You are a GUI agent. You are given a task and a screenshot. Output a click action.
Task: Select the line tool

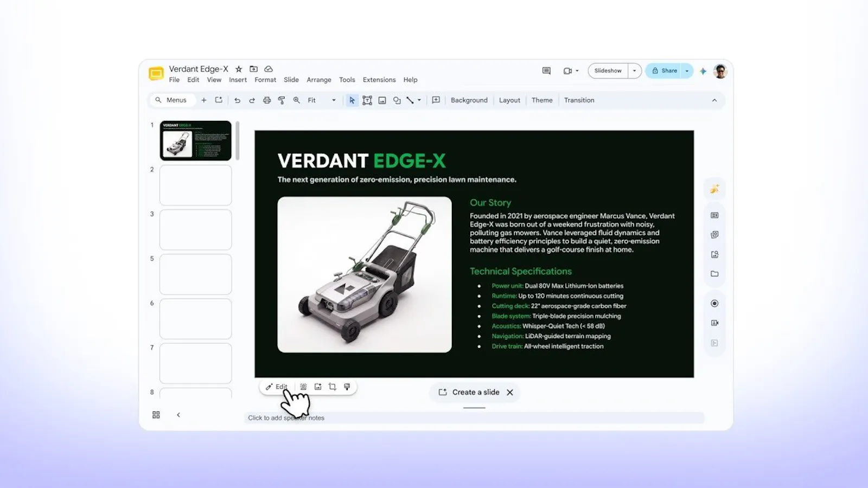click(410, 100)
